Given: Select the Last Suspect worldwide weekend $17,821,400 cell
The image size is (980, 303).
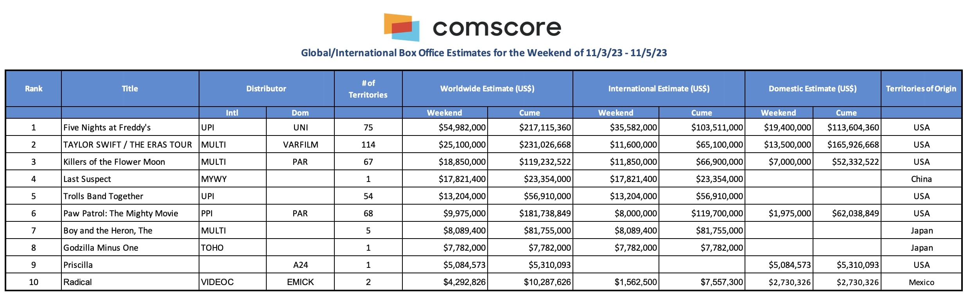Looking at the screenshot, I should [x=445, y=179].
